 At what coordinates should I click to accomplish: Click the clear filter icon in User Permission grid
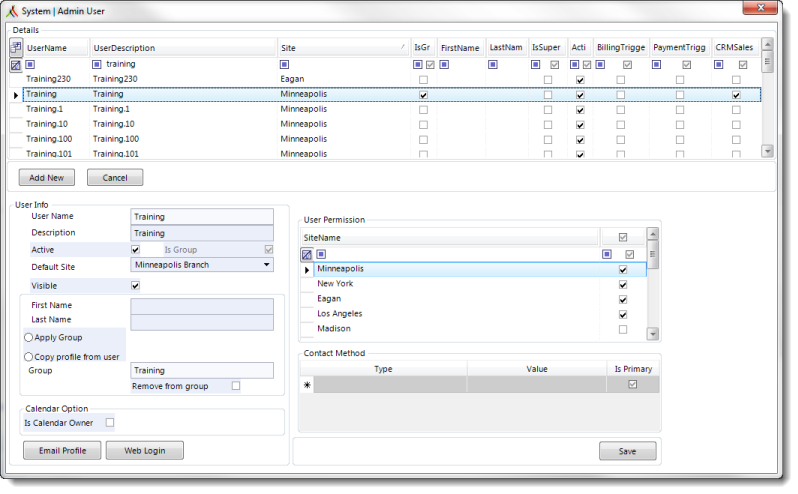(307, 254)
